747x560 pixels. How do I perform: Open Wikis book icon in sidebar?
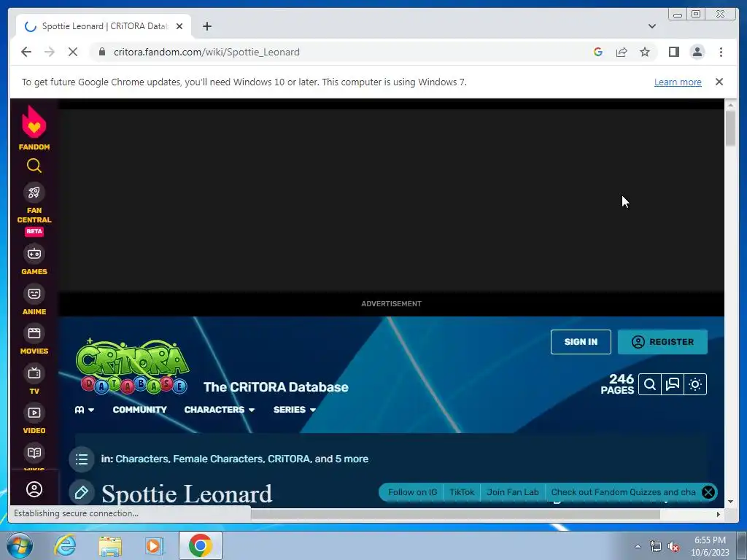(34, 453)
